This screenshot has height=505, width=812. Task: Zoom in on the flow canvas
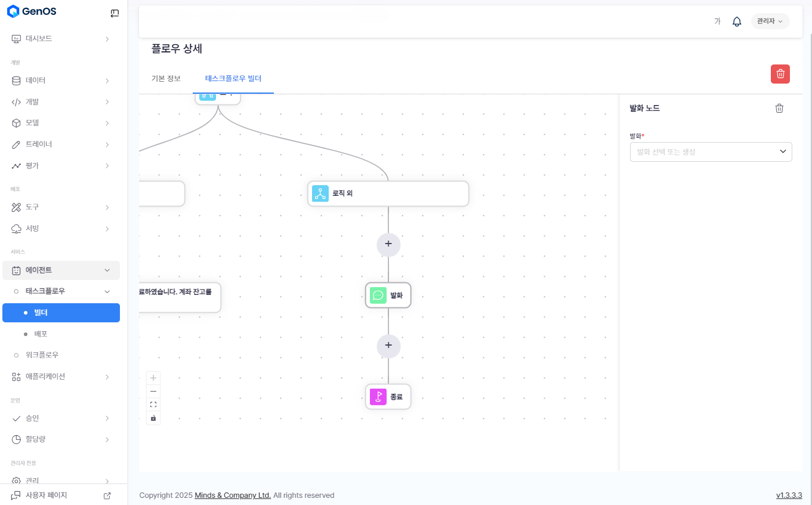coord(153,378)
